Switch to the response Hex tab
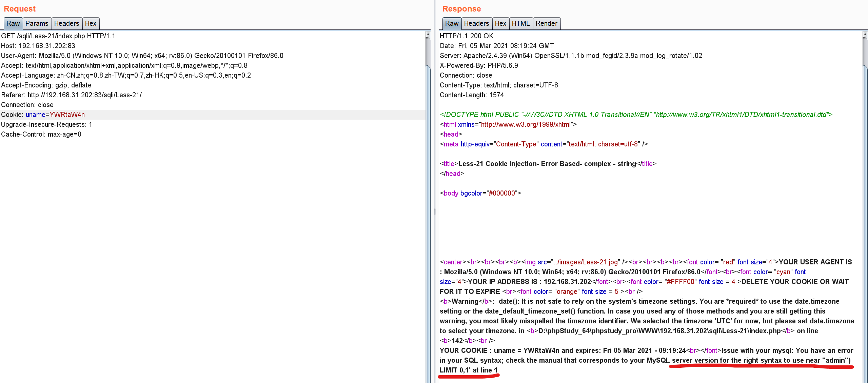This screenshot has width=868, height=383. 500,23
